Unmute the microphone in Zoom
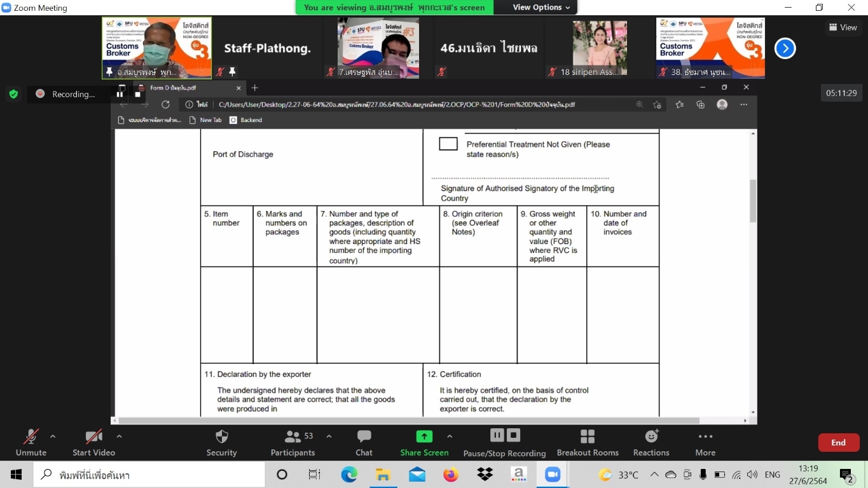This screenshot has width=868, height=488. 31,442
